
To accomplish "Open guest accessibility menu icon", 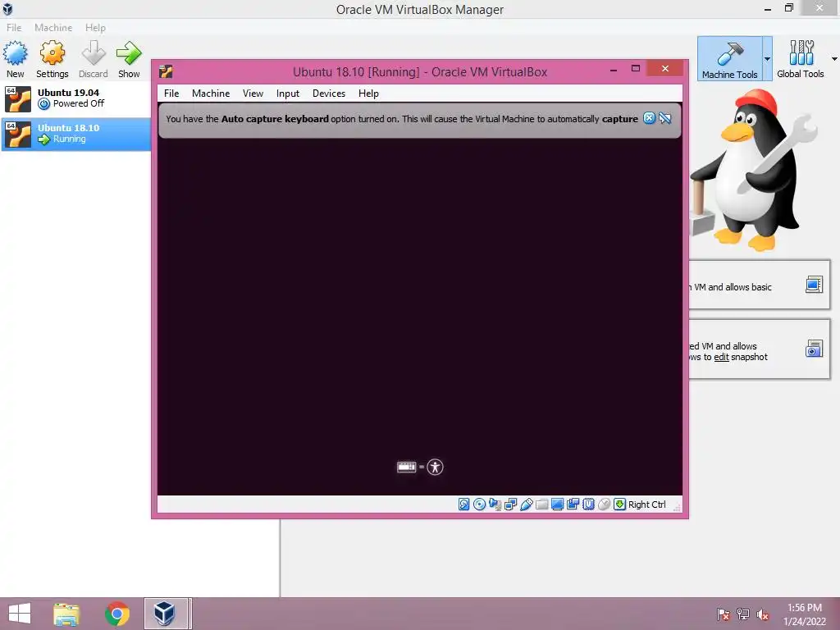I will pyautogui.click(x=435, y=467).
